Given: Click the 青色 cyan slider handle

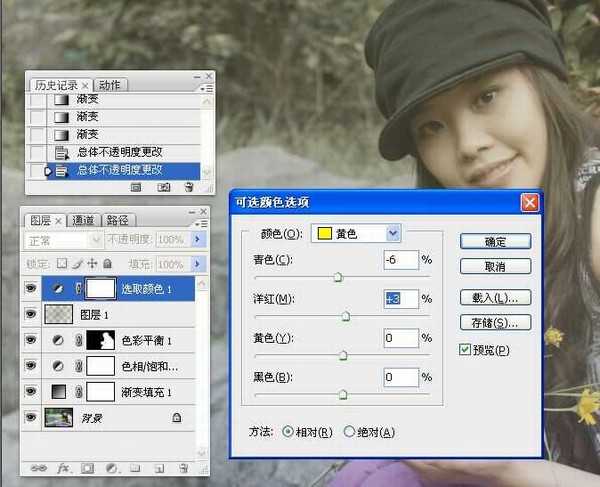Looking at the screenshot, I should tap(337, 278).
